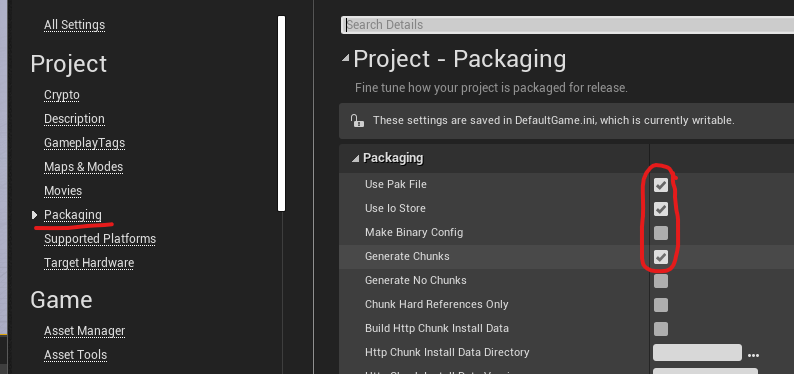
Task: Select the Generate Chunks row label
Action: click(407, 256)
